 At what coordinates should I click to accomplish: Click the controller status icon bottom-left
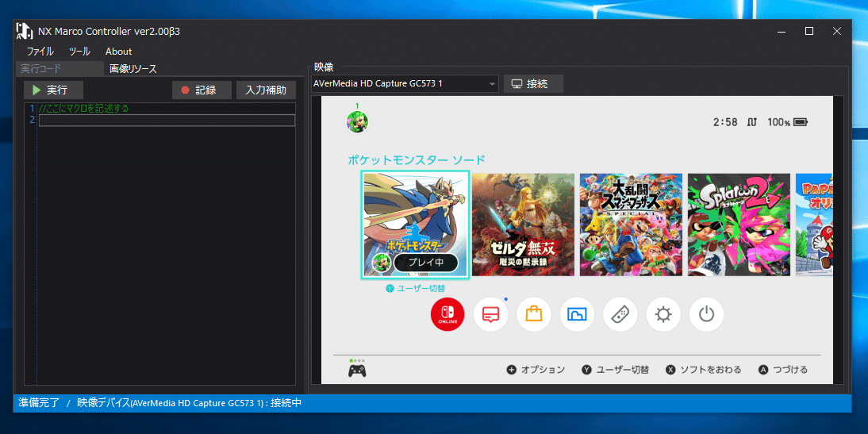tap(357, 369)
